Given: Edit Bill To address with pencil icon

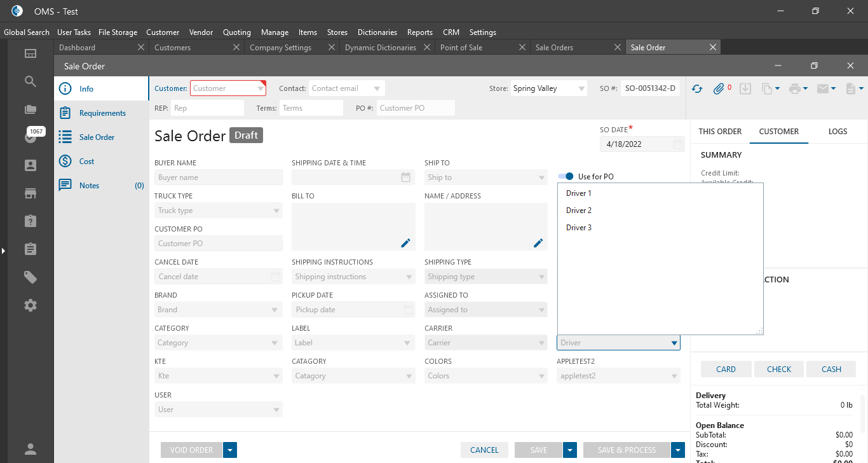Looking at the screenshot, I should [405, 243].
